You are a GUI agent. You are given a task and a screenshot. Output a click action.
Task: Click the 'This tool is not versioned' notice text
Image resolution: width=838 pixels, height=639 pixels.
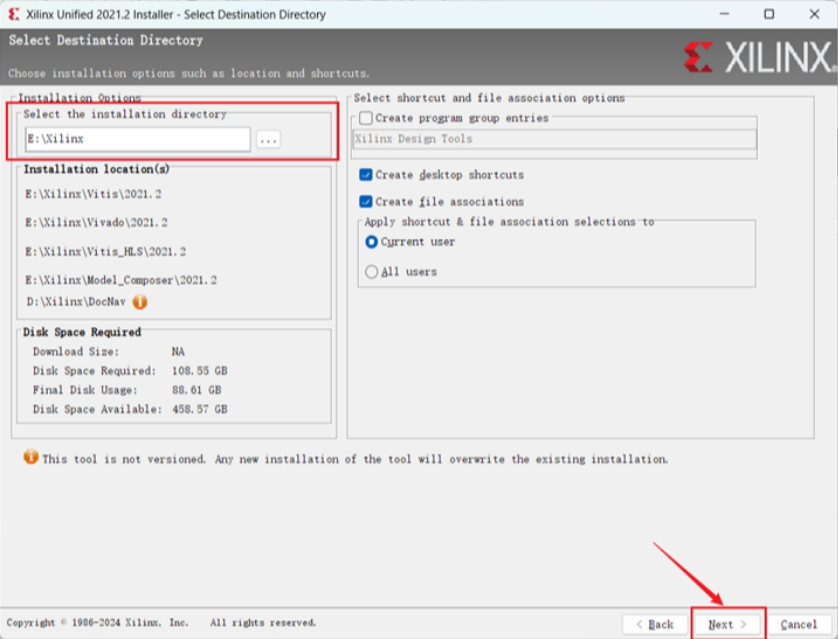[x=355, y=459]
